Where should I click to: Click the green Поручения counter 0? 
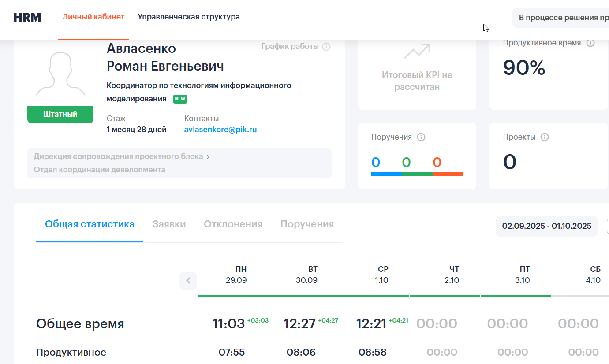406,163
